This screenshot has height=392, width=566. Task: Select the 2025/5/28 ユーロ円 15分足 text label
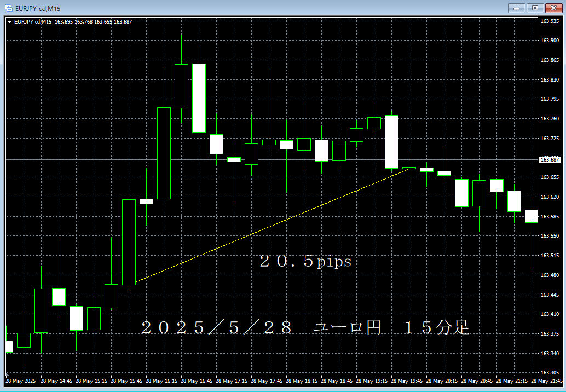click(305, 328)
